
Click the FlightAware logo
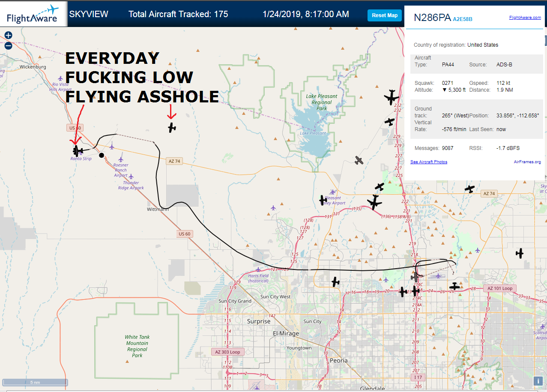coord(33,14)
